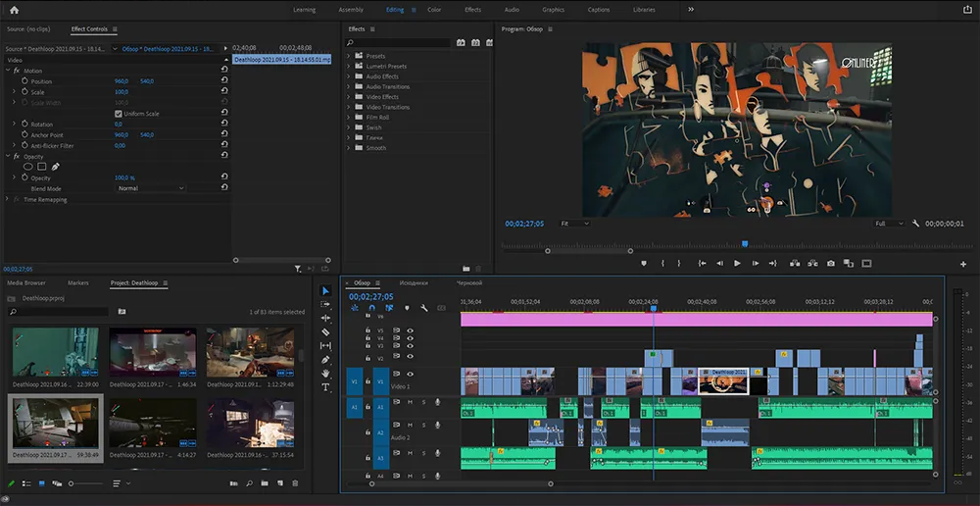Click Comparison View icon in Program monitor
Image resolution: width=980 pixels, height=506 pixels.
(x=848, y=264)
